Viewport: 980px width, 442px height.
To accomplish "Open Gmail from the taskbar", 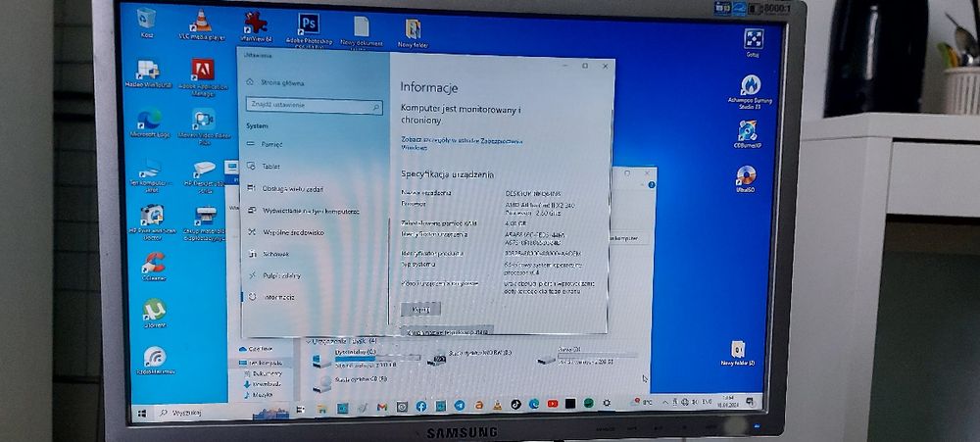I will coord(382,407).
